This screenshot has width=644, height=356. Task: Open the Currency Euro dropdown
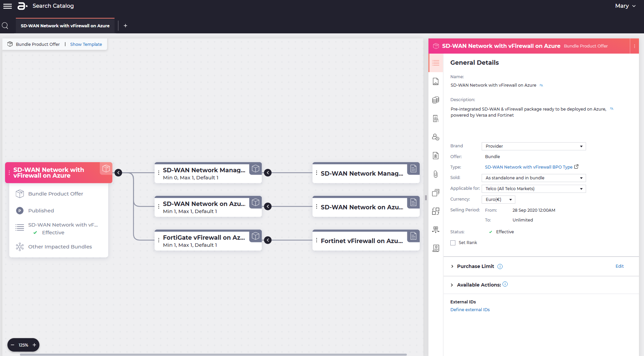[498, 200]
